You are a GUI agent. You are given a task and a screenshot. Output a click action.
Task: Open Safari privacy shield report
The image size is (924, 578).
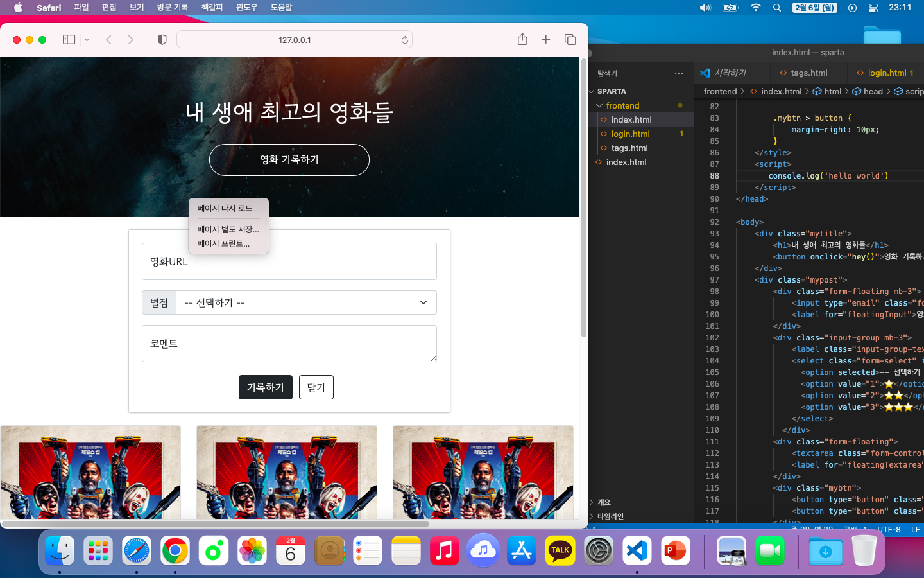pyautogui.click(x=162, y=40)
